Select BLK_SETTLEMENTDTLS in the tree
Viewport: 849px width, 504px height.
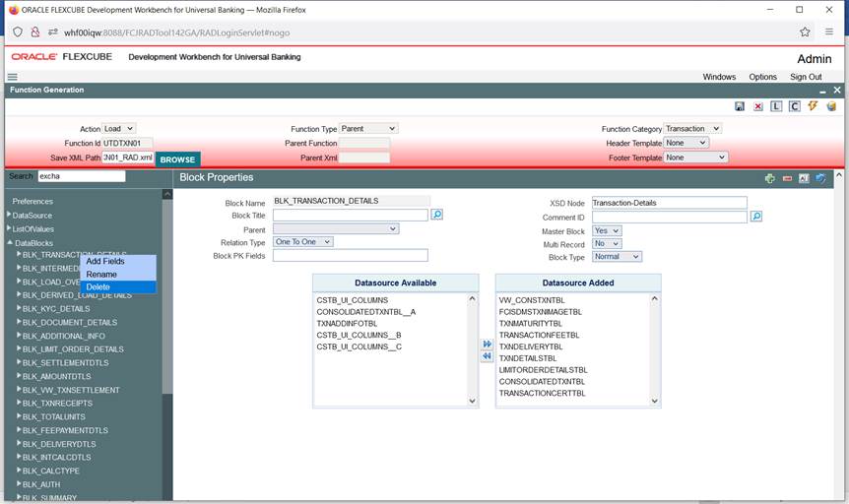click(x=66, y=362)
